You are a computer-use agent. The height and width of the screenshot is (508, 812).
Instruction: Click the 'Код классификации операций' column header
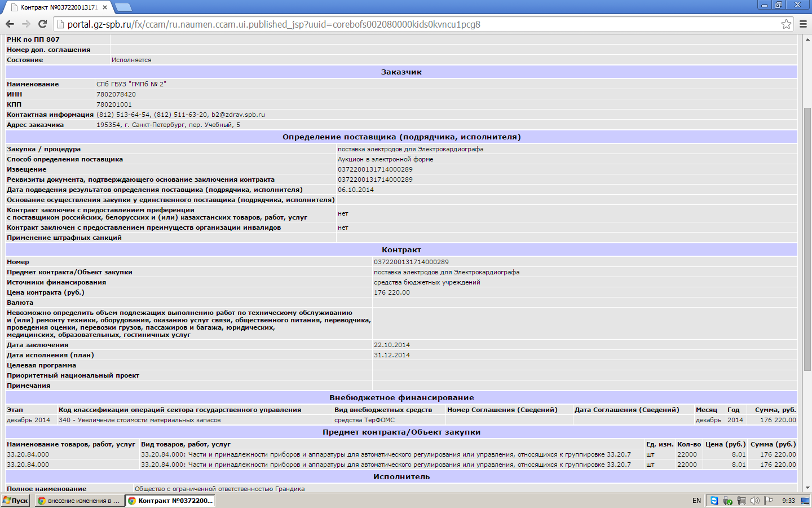tap(180, 410)
